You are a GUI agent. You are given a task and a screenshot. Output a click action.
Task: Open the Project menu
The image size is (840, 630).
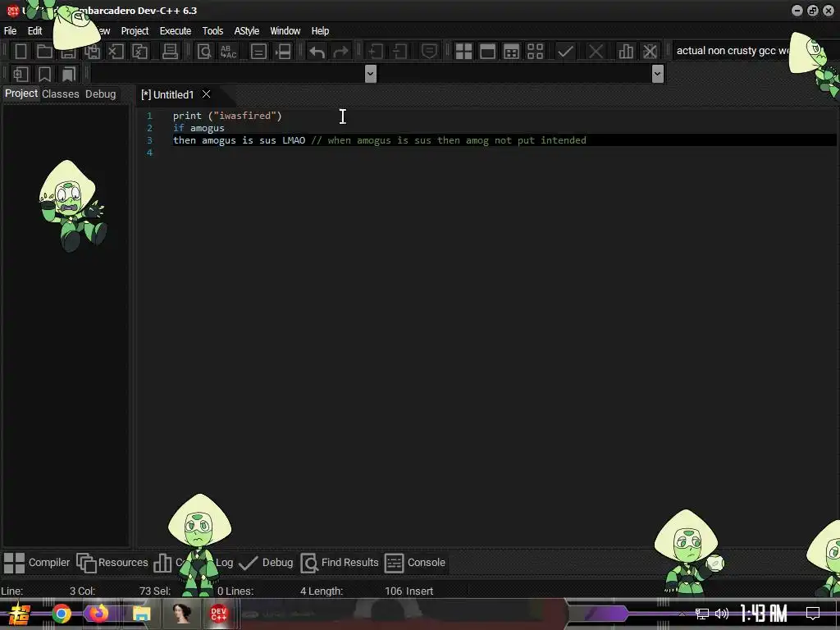135,30
